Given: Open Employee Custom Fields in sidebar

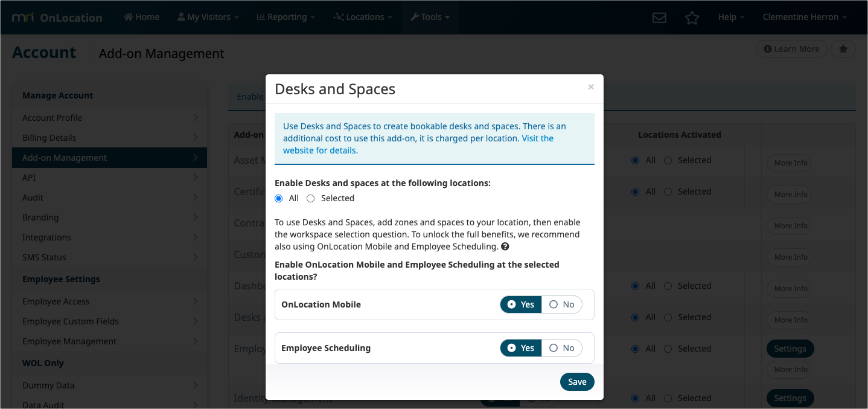Looking at the screenshot, I should [109, 321].
